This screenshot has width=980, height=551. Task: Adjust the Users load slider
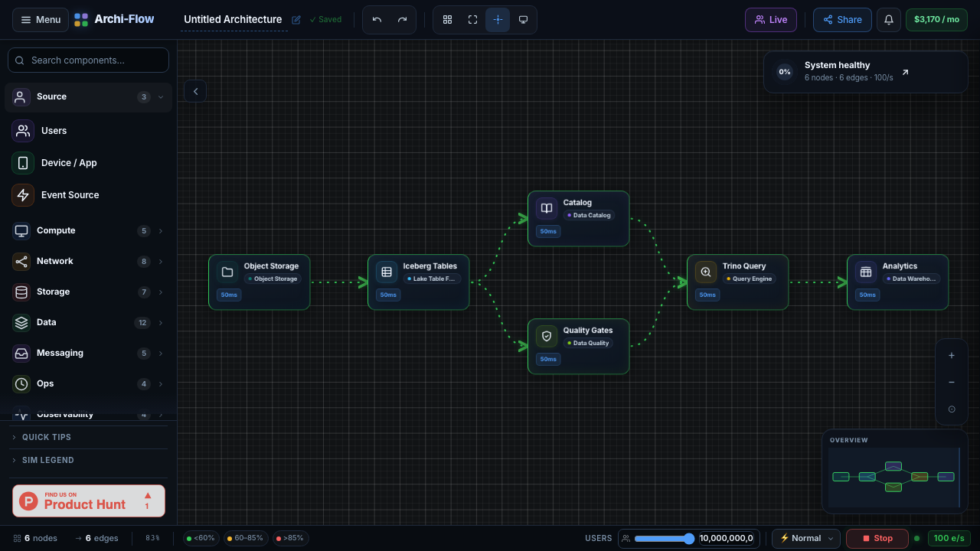(x=665, y=539)
